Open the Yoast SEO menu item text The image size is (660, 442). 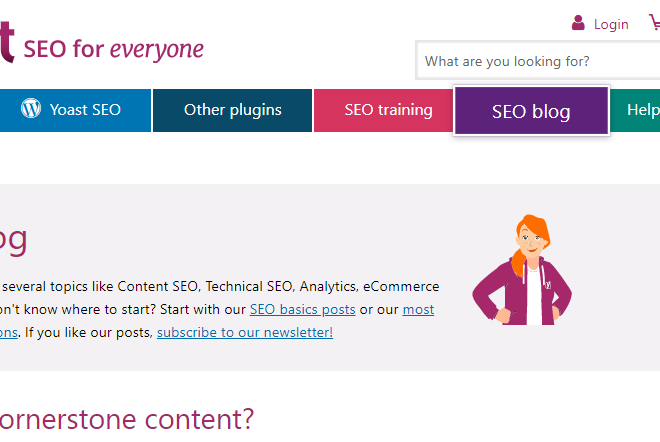(85, 110)
